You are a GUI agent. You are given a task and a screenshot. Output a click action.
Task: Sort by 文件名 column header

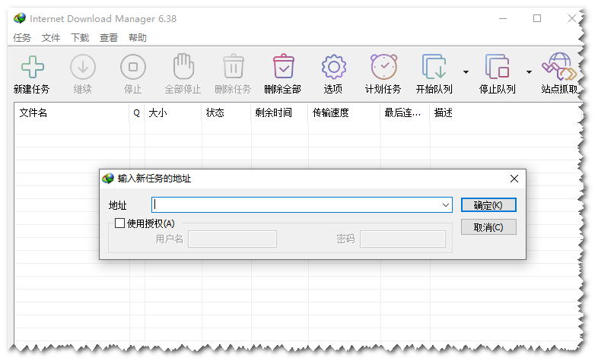tap(72, 112)
